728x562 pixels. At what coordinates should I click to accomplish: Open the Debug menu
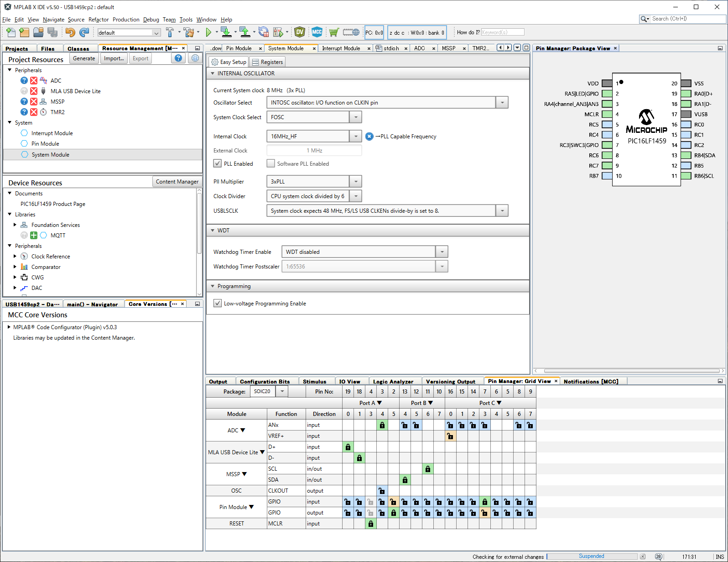tap(151, 20)
